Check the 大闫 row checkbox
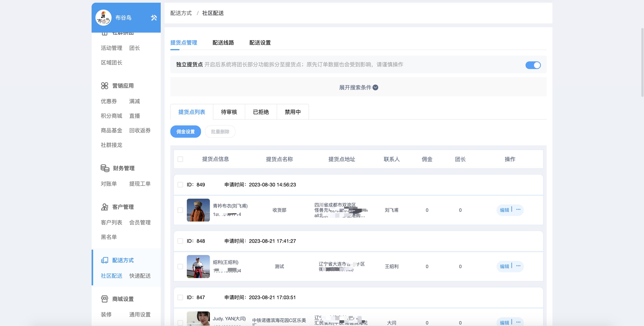Screen dimensions: 644x326 coord(180,323)
